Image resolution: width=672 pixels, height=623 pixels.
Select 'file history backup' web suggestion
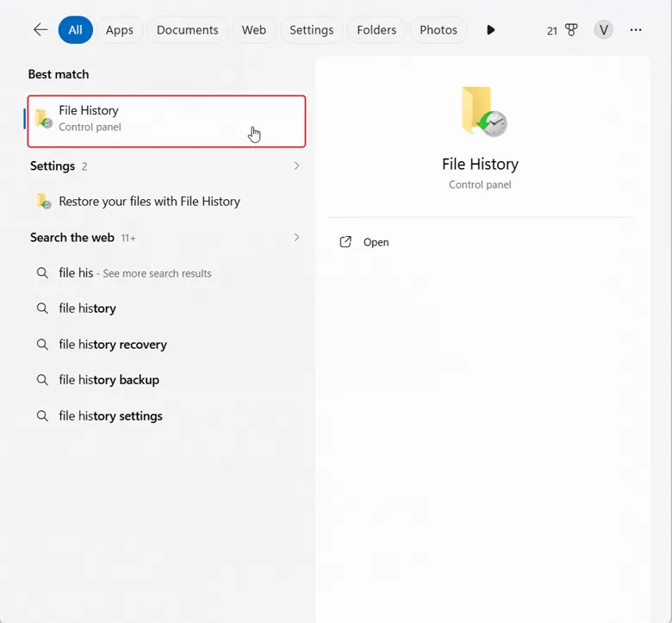pyautogui.click(x=166, y=380)
